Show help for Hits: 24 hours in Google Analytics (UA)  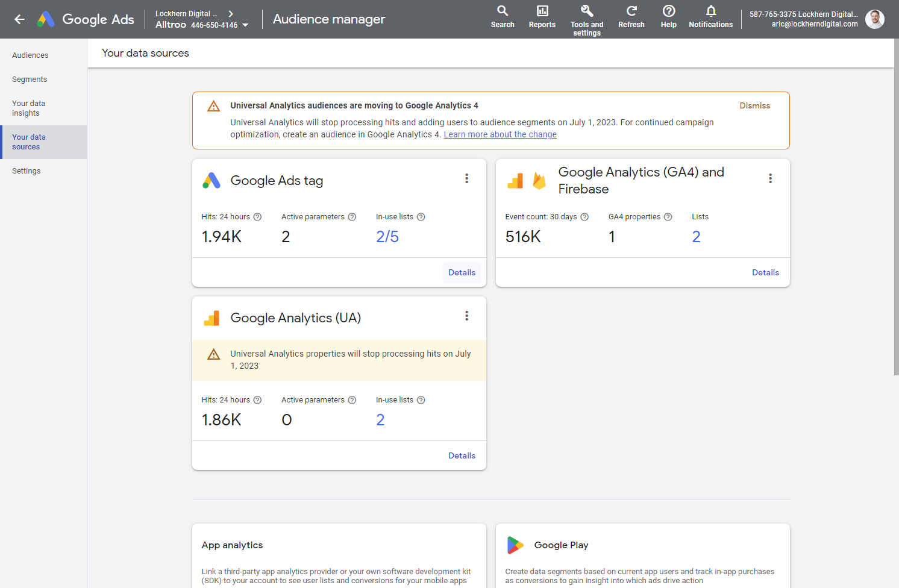258,400
